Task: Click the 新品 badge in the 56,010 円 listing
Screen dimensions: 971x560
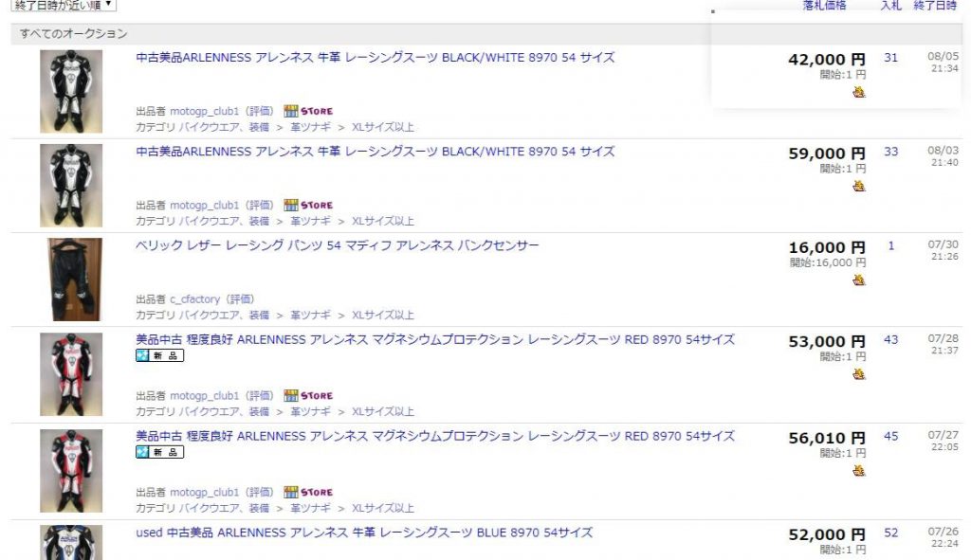Action: (159, 452)
